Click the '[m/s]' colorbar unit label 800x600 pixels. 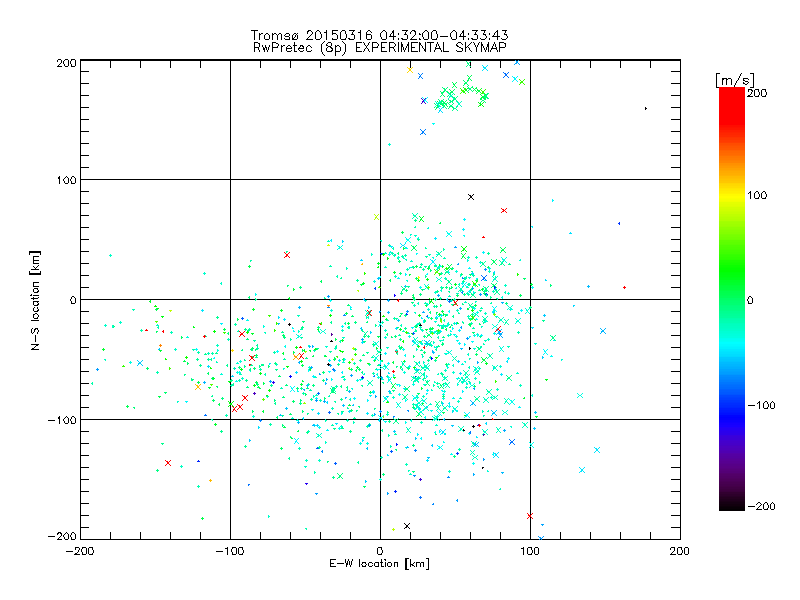point(734,80)
